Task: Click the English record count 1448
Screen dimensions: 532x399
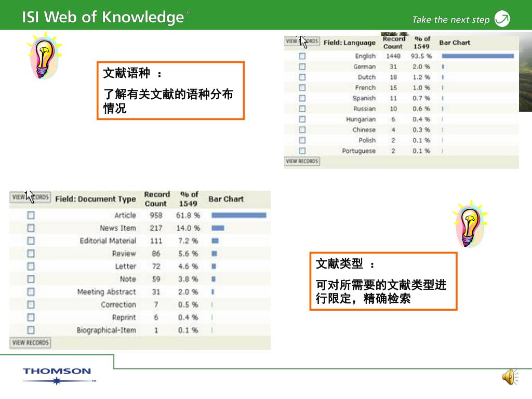Action: [393, 56]
